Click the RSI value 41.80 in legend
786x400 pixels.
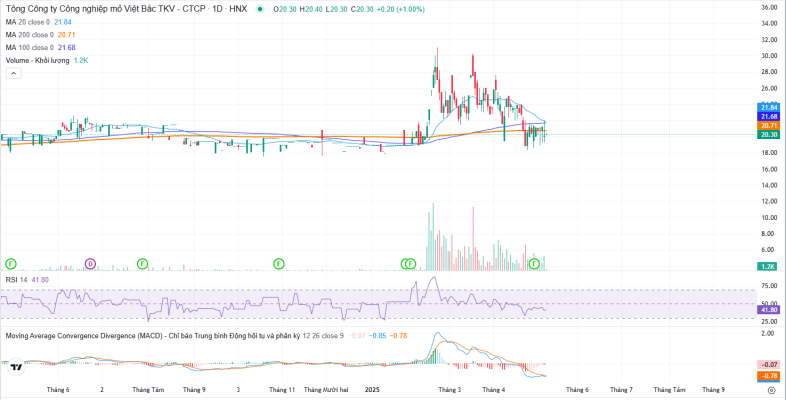[x=40, y=280]
